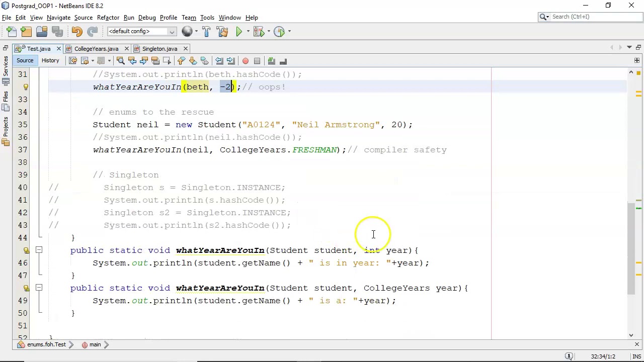Click Stop Macro Recording square icon

coord(257,61)
